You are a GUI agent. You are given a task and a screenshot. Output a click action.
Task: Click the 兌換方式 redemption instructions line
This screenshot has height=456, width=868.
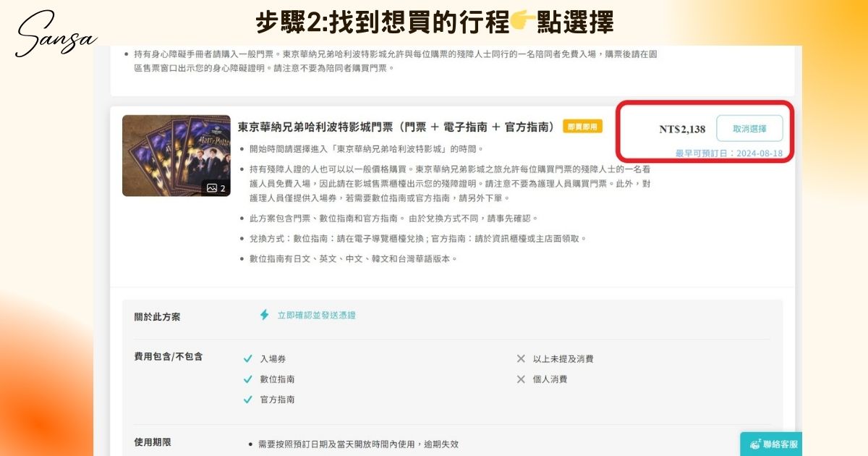(418, 238)
